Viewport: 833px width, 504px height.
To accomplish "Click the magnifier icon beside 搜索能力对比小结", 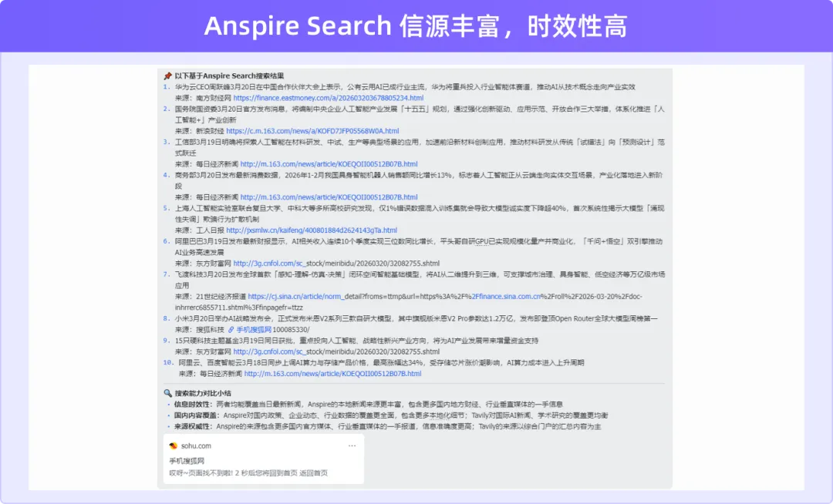I will pyautogui.click(x=168, y=393).
